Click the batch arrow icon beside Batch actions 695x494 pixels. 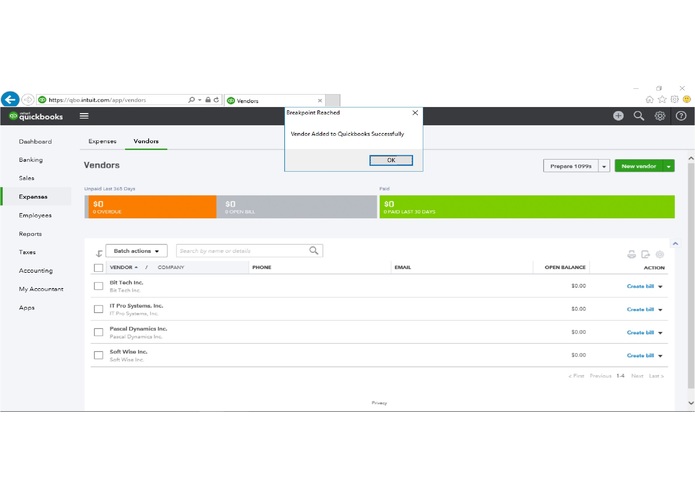point(99,253)
